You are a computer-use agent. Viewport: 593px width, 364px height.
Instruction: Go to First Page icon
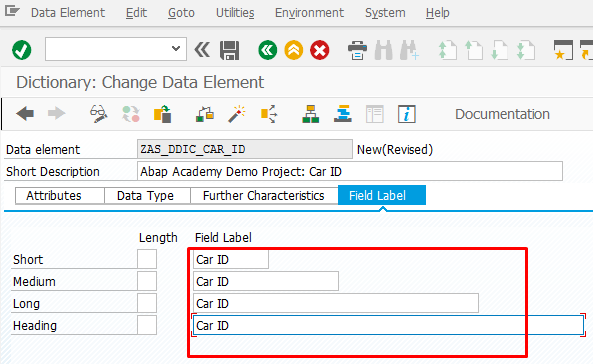[x=447, y=50]
